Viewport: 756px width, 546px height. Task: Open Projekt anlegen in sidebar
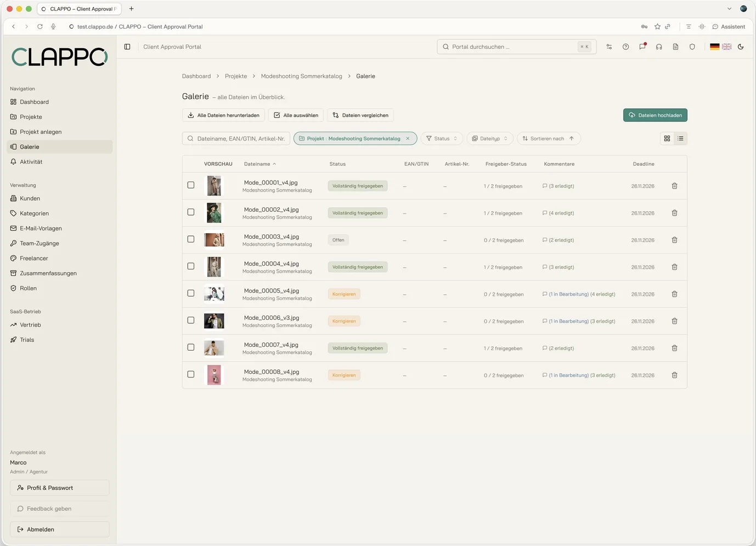coord(59,132)
